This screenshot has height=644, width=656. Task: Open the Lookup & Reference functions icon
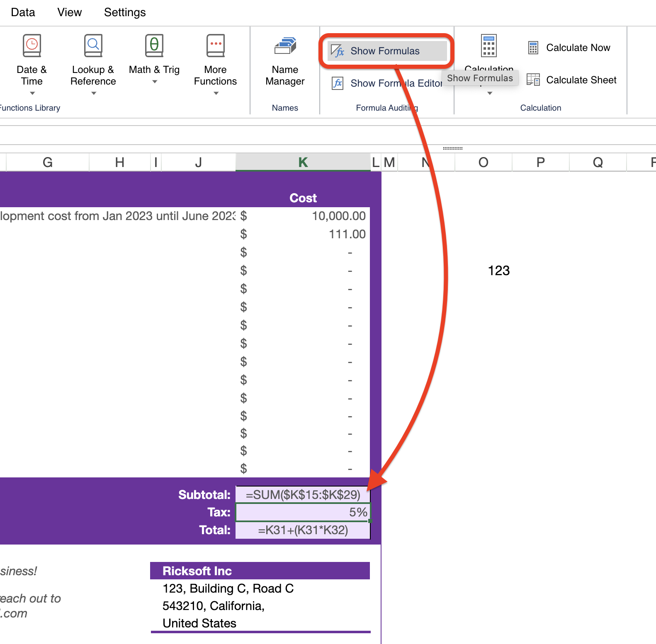pyautogui.click(x=93, y=46)
